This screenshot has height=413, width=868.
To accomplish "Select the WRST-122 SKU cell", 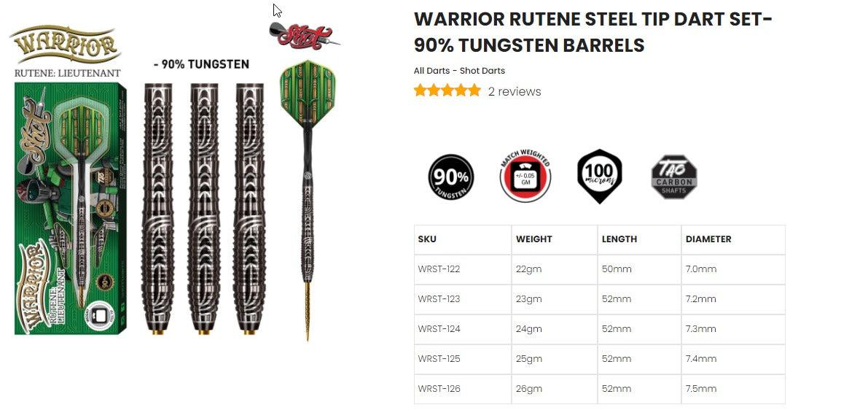I will coord(463,269).
